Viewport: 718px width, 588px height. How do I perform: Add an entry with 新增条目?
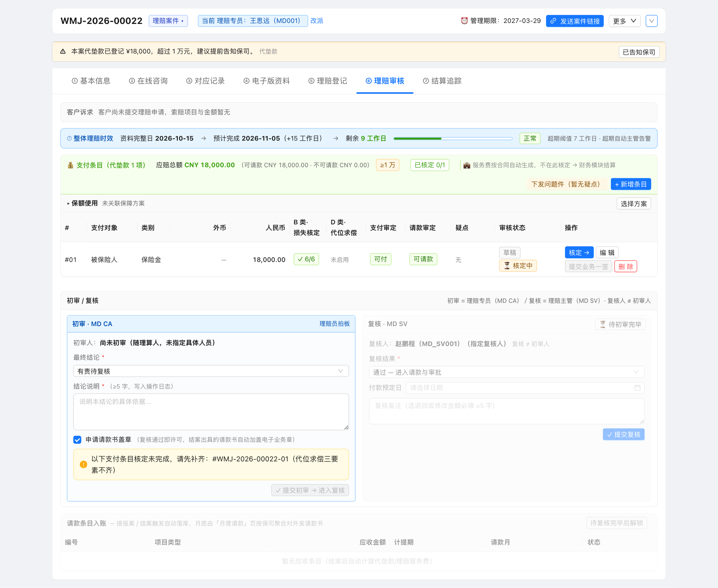click(x=631, y=184)
